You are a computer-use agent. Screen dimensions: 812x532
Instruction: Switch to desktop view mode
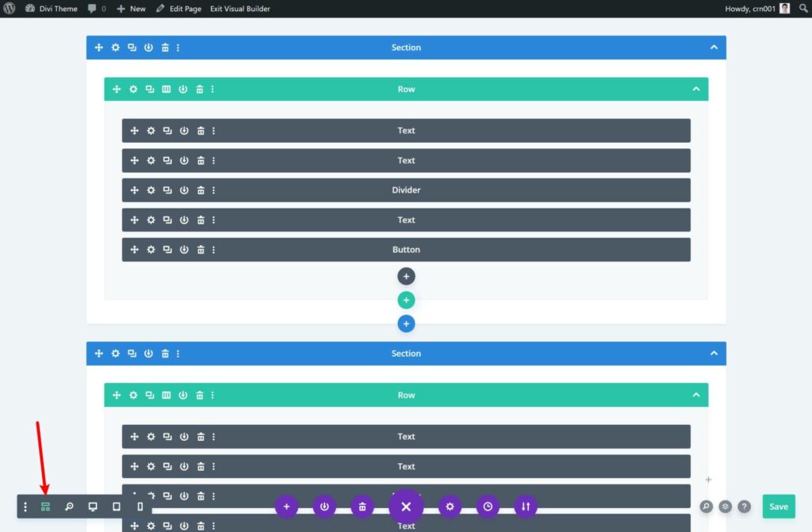pyautogui.click(x=93, y=507)
